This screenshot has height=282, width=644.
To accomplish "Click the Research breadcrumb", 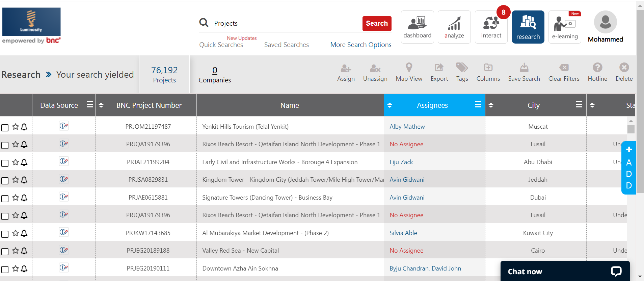I will click(x=21, y=75).
